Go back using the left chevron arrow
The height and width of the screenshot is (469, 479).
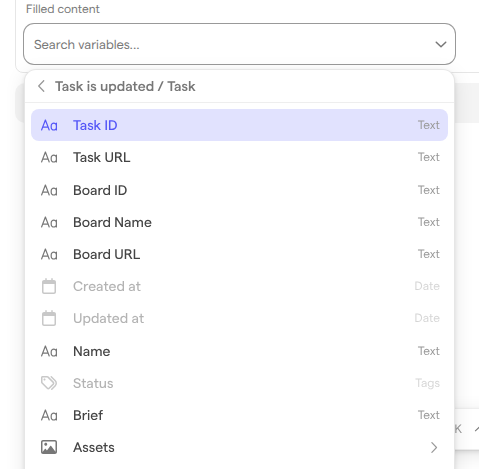[41, 86]
